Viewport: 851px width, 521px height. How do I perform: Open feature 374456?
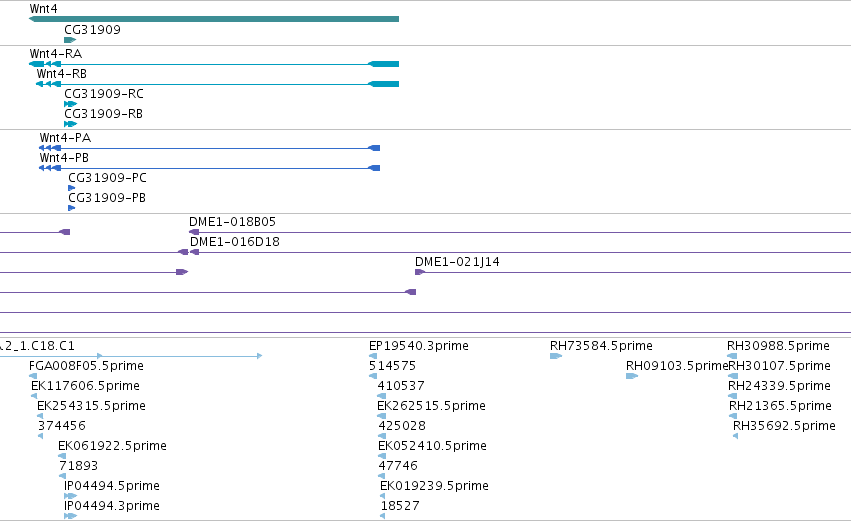point(62,426)
